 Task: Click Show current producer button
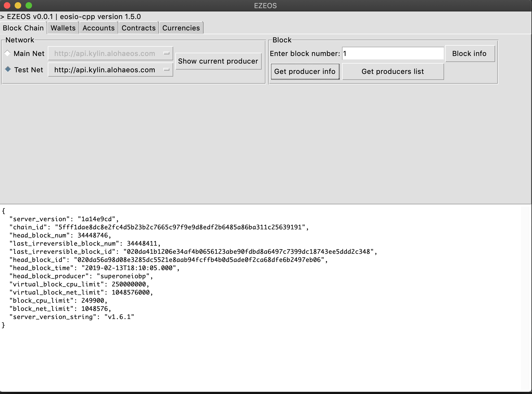coord(218,61)
